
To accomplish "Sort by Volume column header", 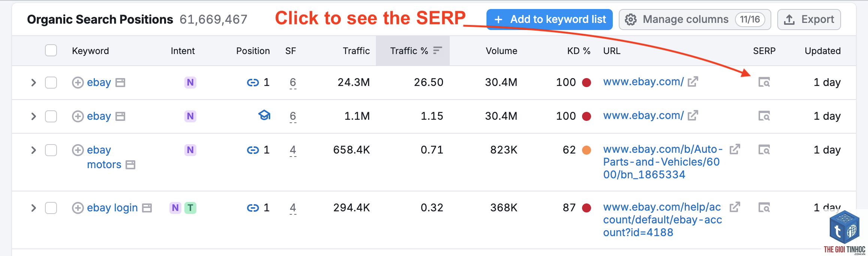I will 501,51.
